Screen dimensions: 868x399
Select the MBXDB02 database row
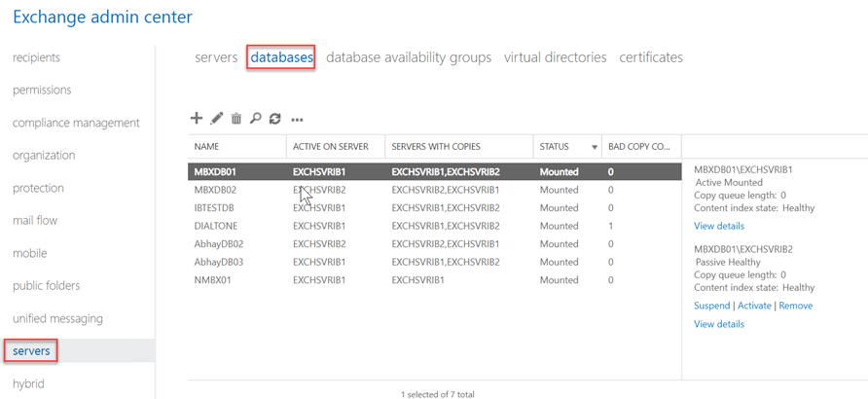pos(435,190)
